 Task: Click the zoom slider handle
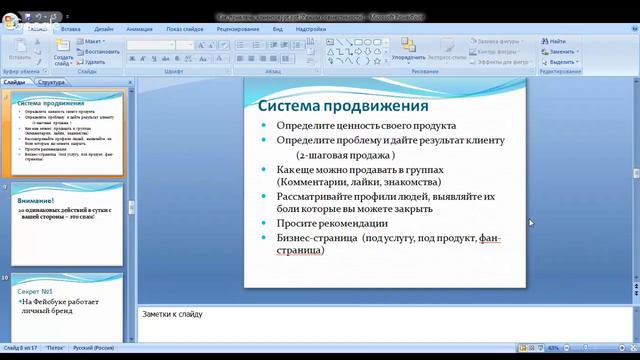[x=586, y=348]
